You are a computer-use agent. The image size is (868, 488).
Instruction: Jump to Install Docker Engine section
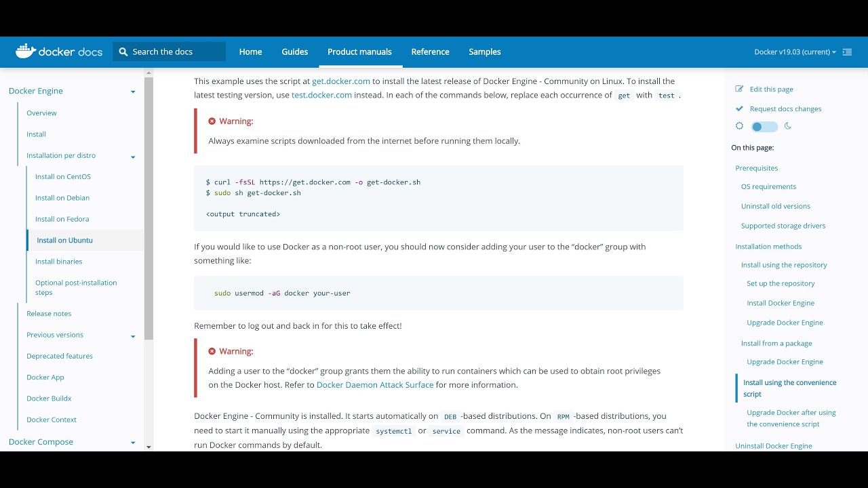point(781,303)
